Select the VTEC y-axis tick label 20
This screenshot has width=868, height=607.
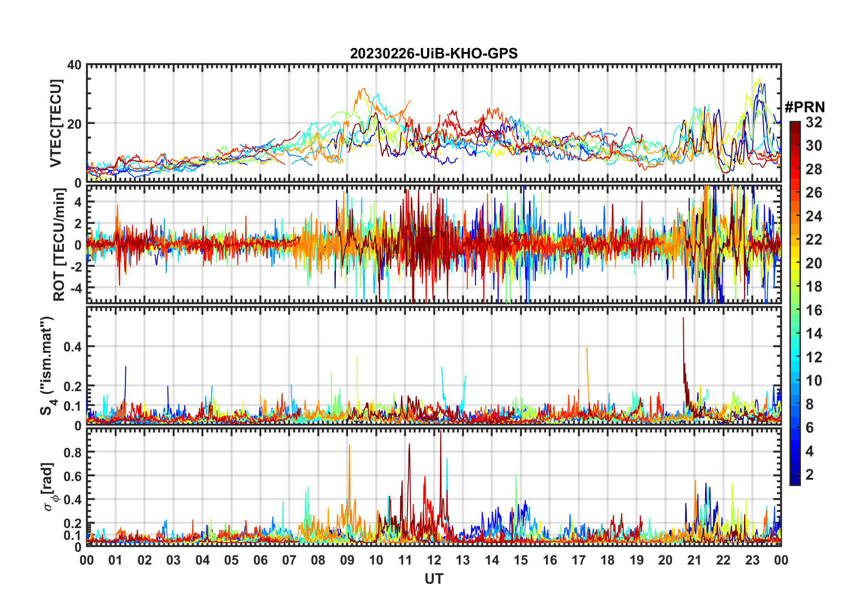[x=74, y=124]
